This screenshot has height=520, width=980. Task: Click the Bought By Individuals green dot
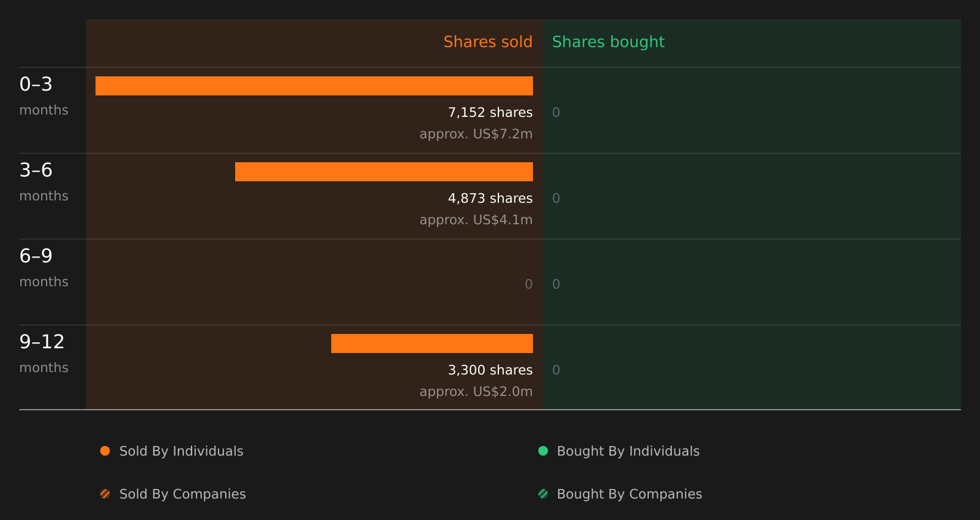click(x=543, y=451)
